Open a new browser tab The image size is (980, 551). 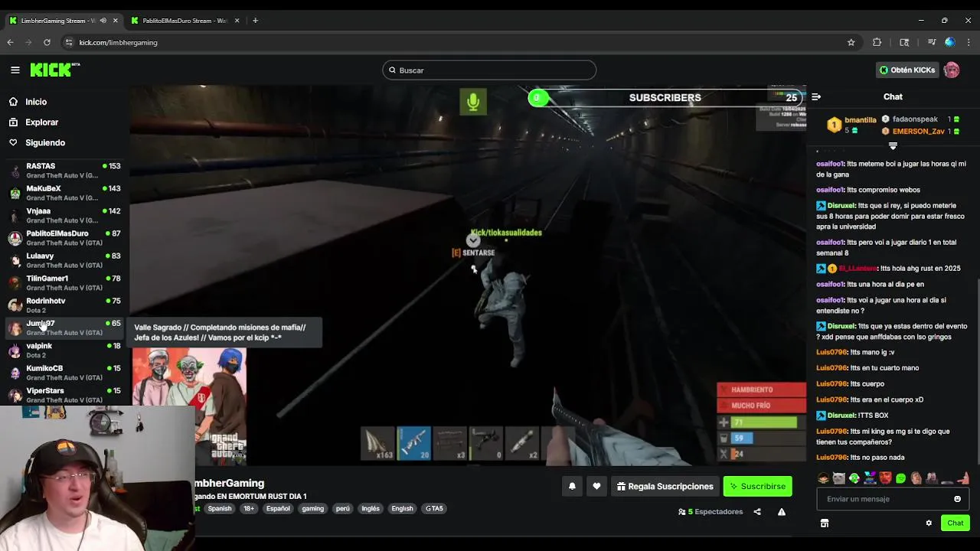point(255,21)
